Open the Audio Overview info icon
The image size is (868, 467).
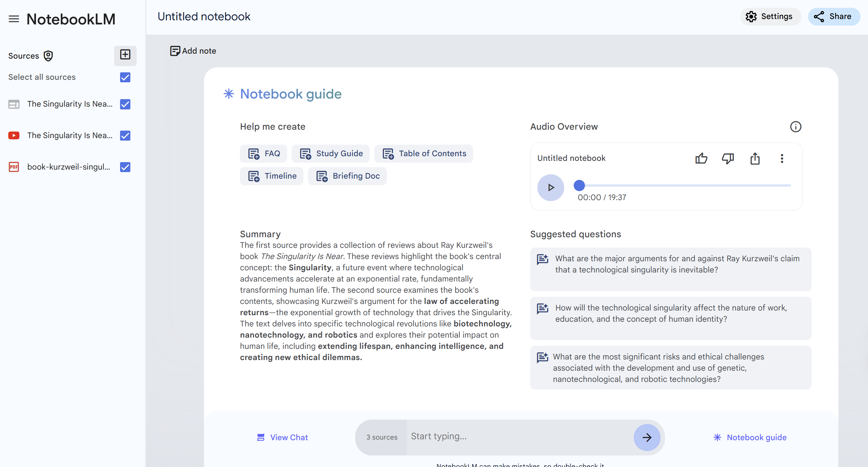(x=795, y=127)
